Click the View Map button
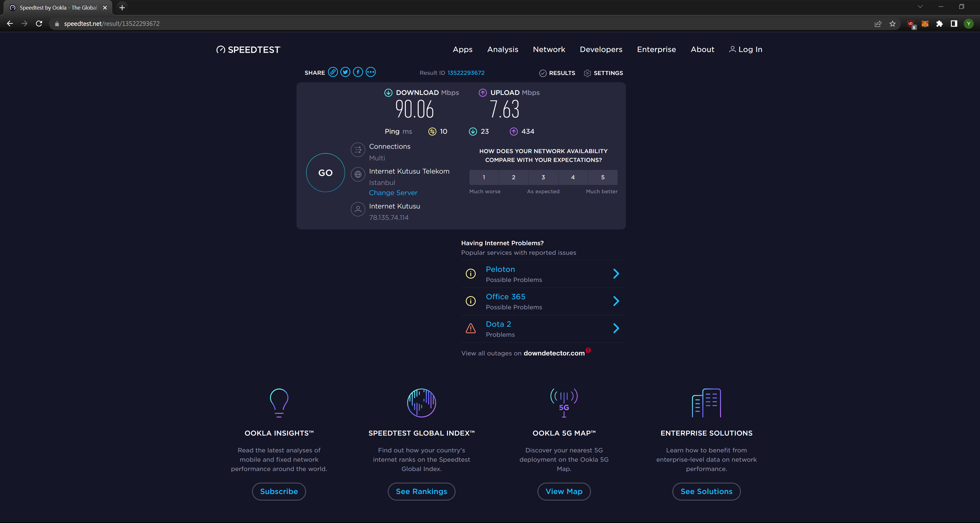980x523 pixels. [564, 491]
